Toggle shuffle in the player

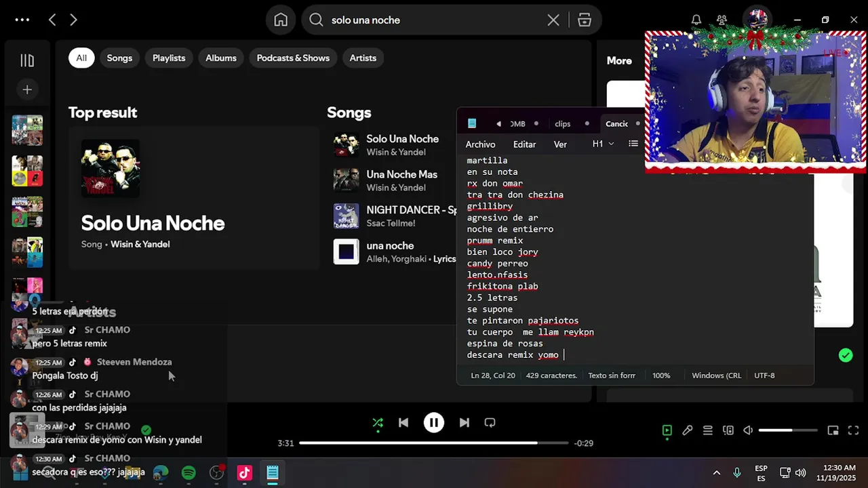[x=378, y=423]
